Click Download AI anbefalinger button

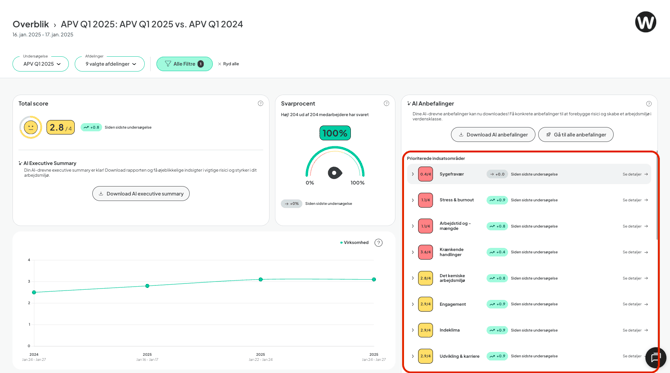493,135
